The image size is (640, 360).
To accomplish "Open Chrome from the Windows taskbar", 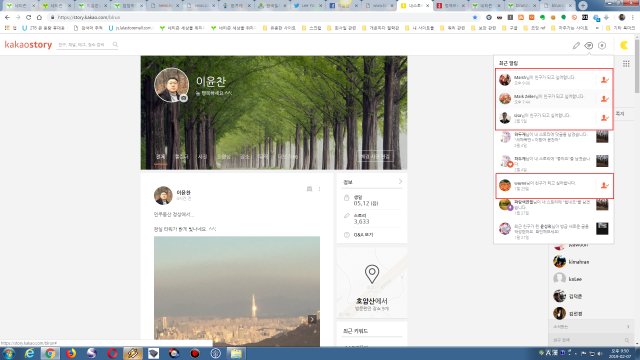I will [50, 353].
